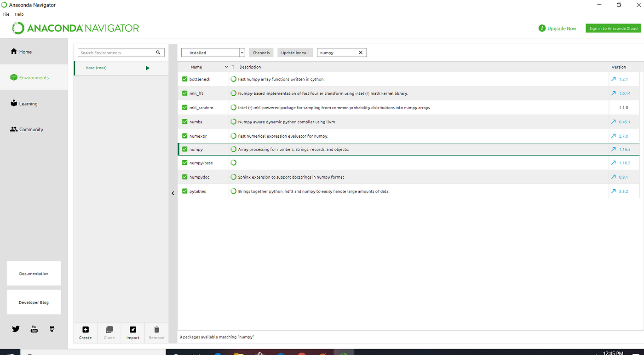Screen dimensions: 644x355
Task: Click the green circle icon in numpy-base row
Action: [234, 163]
